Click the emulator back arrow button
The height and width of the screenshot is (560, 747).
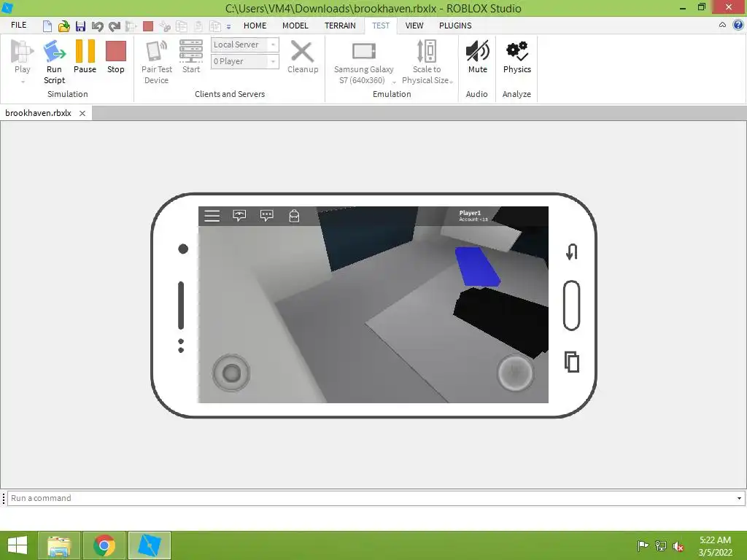pos(572,252)
